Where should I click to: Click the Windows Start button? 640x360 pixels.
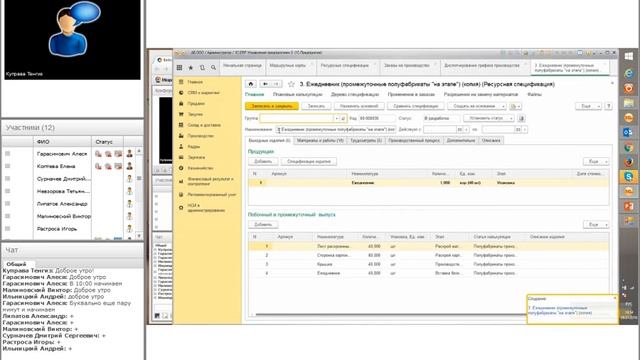coord(629,56)
